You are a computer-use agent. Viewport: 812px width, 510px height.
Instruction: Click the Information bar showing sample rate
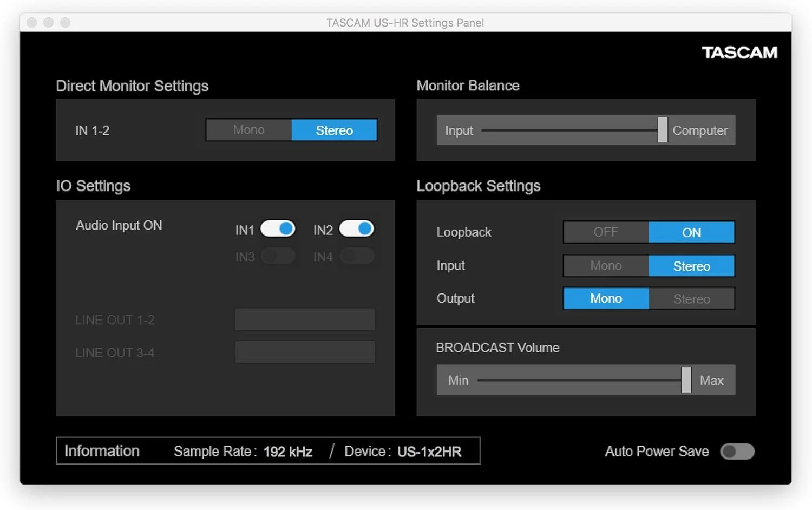(x=267, y=451)
